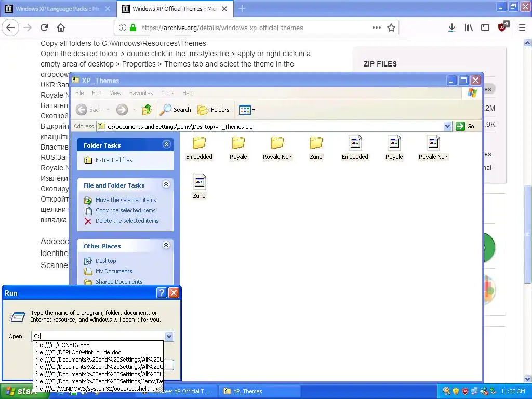Image resolution: width=532 pixels, height=399 pixels.
Task: Click the Explorer Forward button
Action: (122, 110)
